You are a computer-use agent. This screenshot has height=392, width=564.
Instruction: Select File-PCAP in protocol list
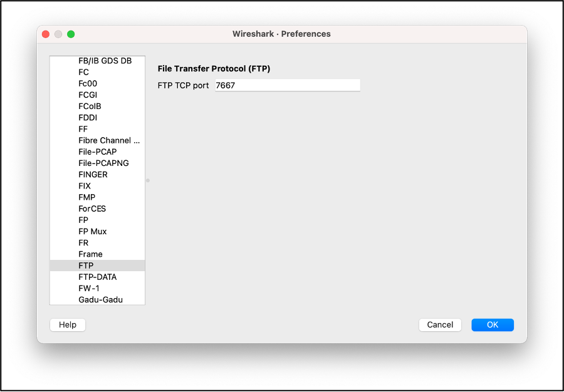[98, 152]
